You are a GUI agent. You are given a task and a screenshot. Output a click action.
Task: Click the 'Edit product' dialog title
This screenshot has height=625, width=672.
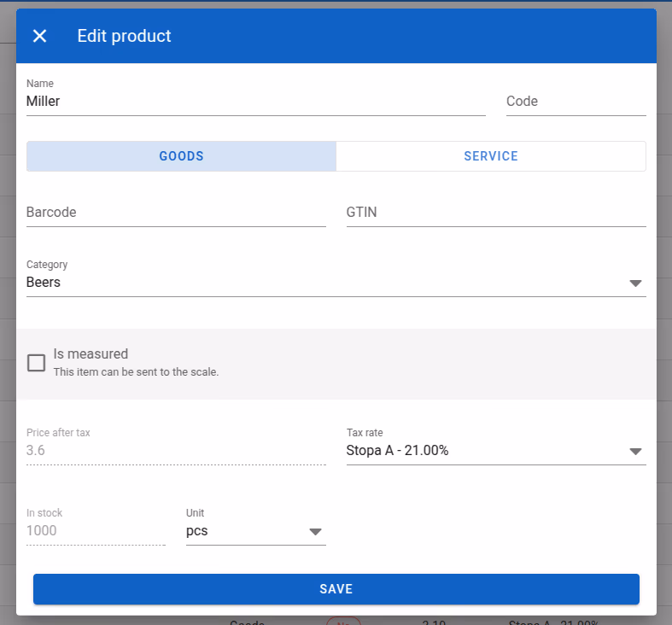[x=125, y=36]
